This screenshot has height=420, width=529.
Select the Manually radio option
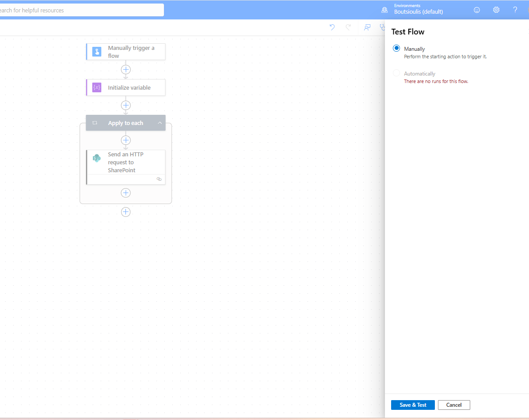396,49
